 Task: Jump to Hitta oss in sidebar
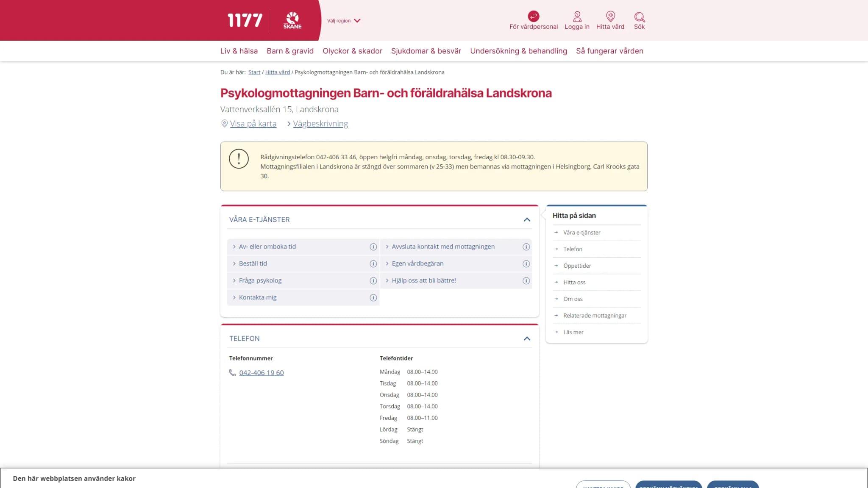574,282
